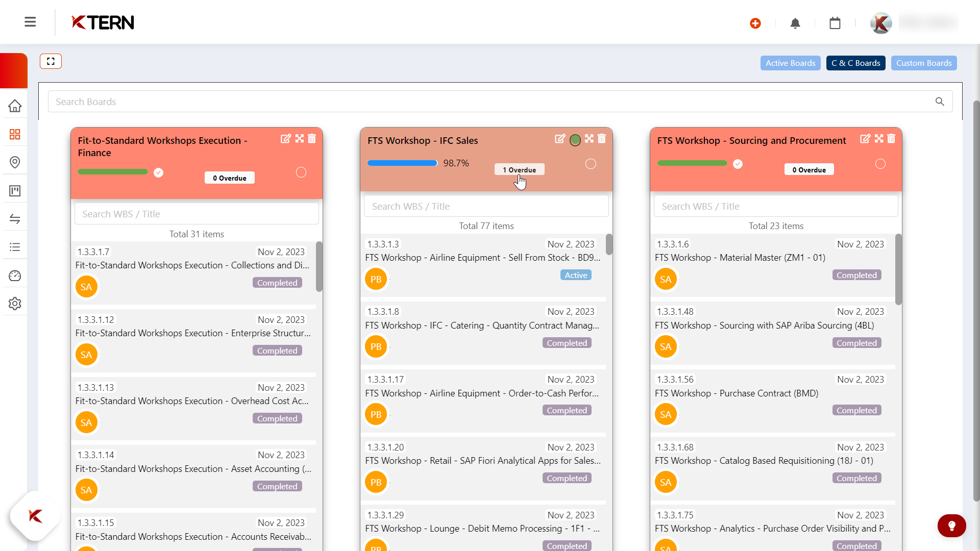Focus Search WBS field in Sourcing board
The width and height of the screenshot is (980, 551).
[776, 206]
